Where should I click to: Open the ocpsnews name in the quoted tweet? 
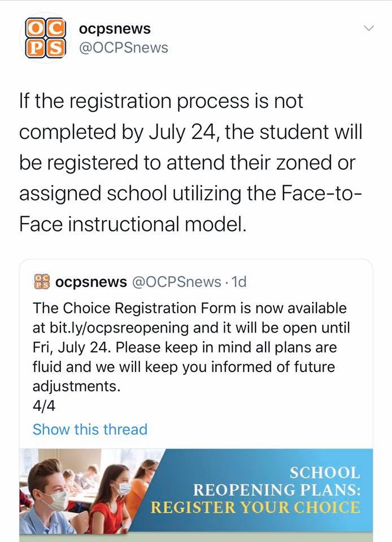pos(91,282)
